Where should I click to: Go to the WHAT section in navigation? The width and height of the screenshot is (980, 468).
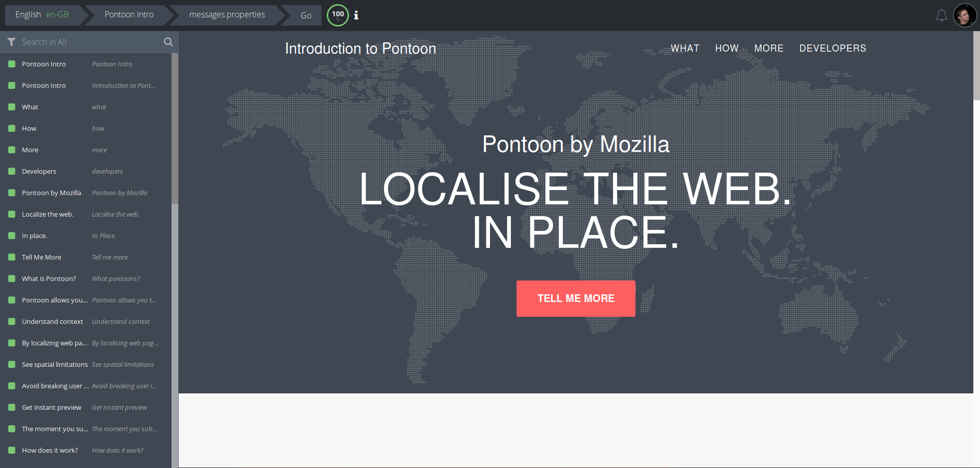click(x=684, y=48)
